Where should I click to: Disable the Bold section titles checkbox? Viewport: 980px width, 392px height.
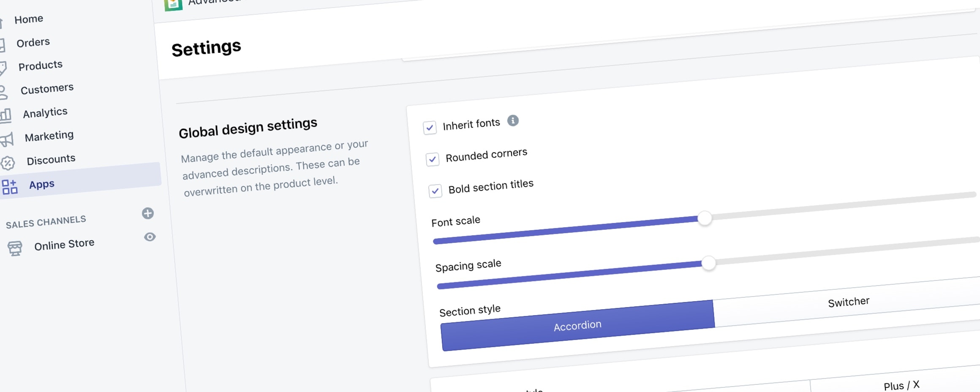(x=435, y=191)
